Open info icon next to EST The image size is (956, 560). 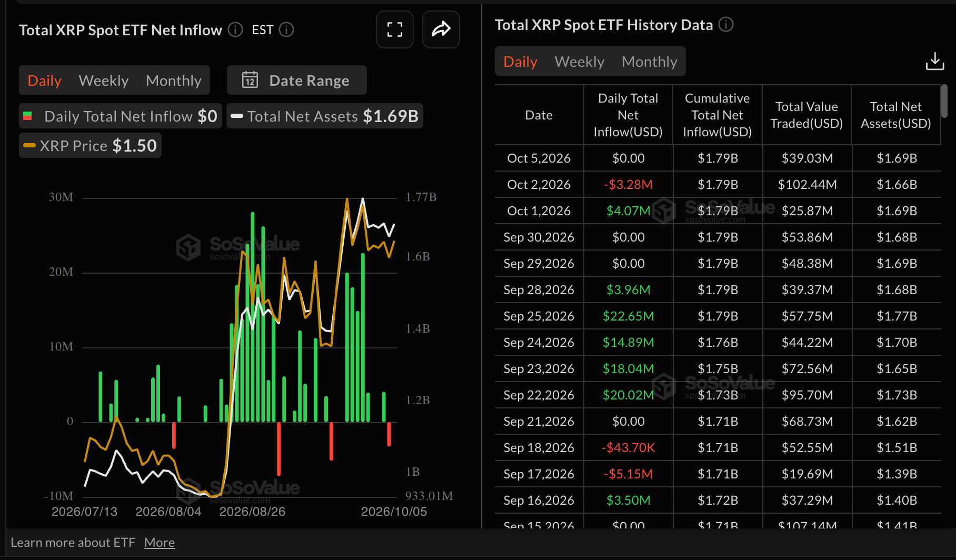point(286,29)
